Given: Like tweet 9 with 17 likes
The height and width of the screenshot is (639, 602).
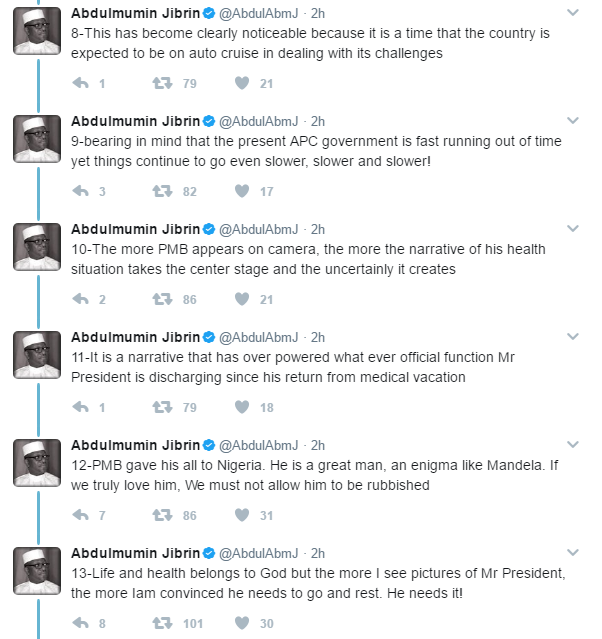Looking at the screenshot, I should pos(242,192).
